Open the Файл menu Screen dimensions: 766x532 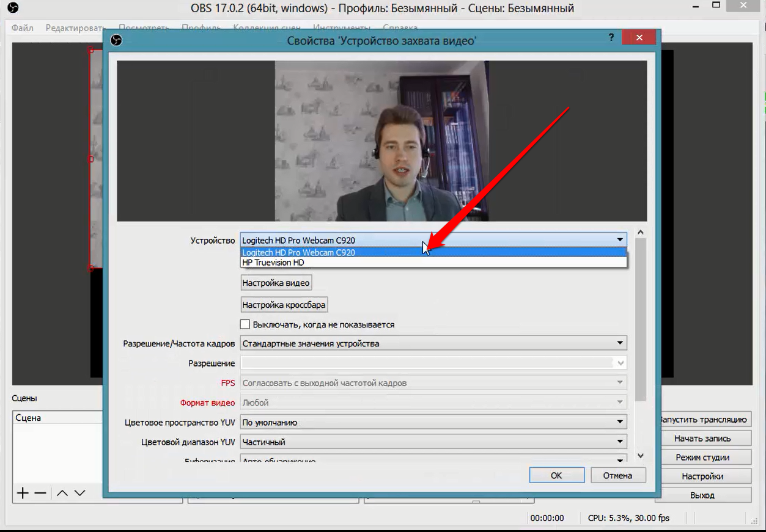click(23, 28)
